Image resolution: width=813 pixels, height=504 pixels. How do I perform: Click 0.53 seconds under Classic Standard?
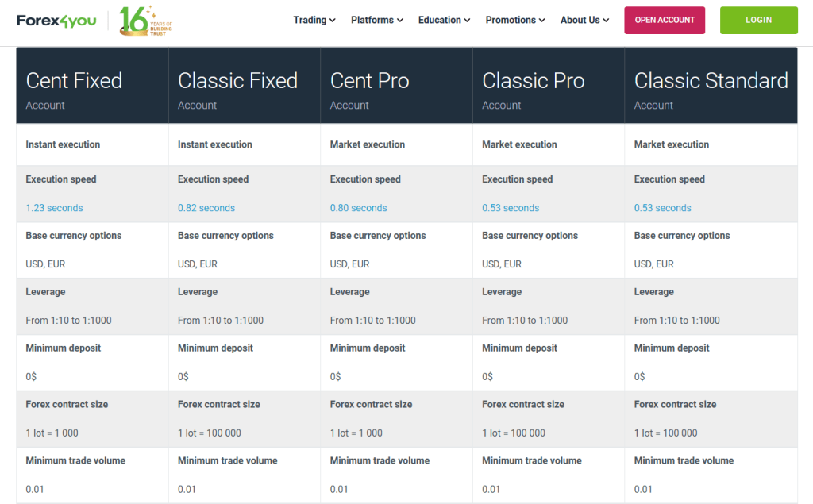(x=663, y=208)
